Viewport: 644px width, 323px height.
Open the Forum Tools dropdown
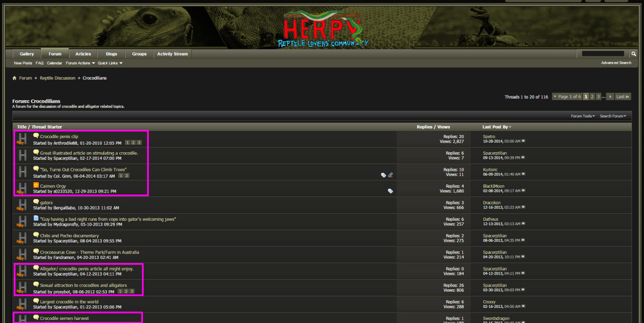coord(583,116)
